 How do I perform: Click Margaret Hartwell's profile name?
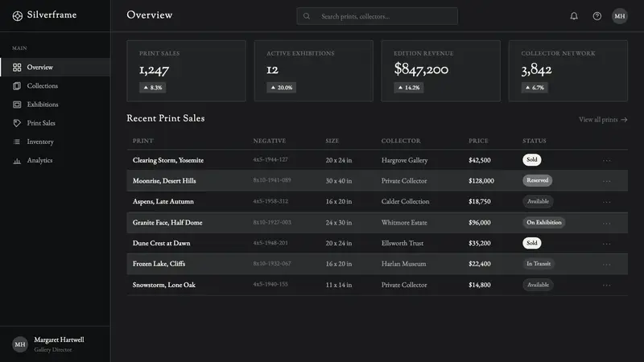pos(59,339)
